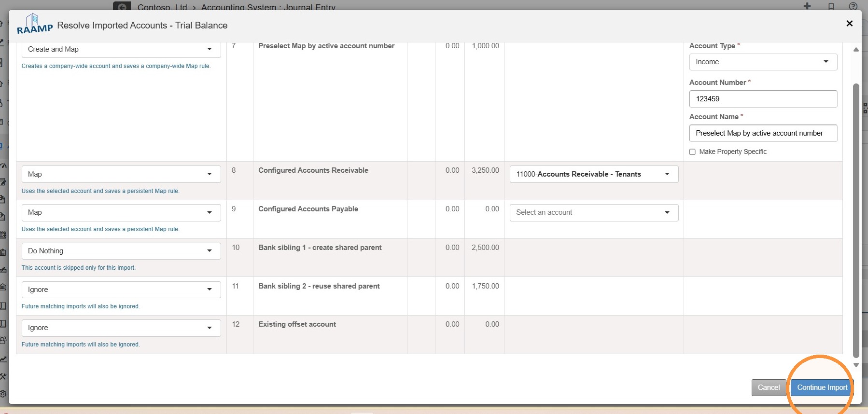Click the RAAMP logo in dialog header
868x414 pixels.
[35, 24]
